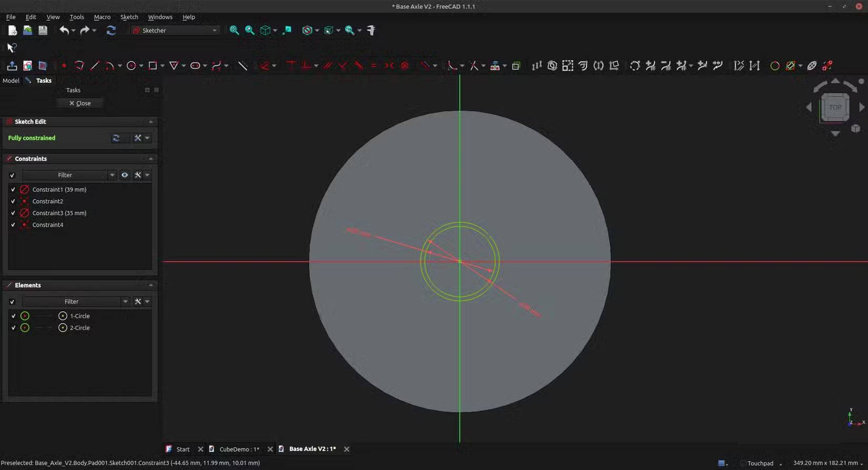The height and width of the screenshot is (470, 868).
Task: Click the View Sketch icon
Action: tap(27, 66)
